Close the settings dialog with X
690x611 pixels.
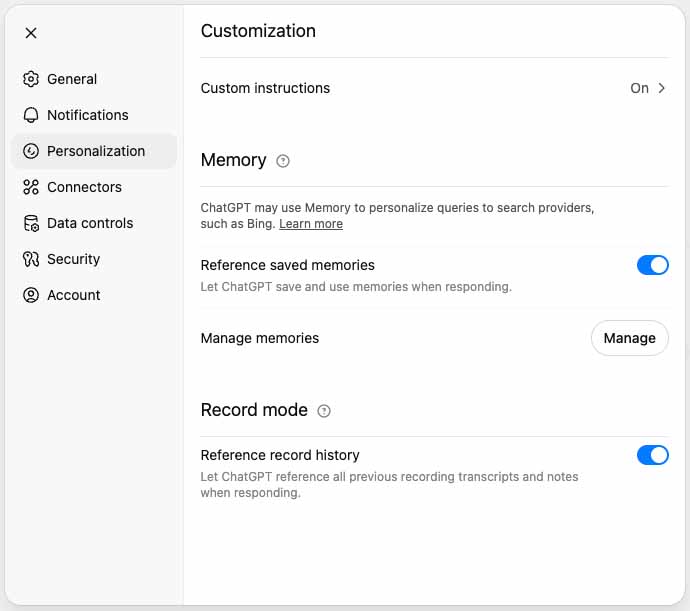coord(31,33)
